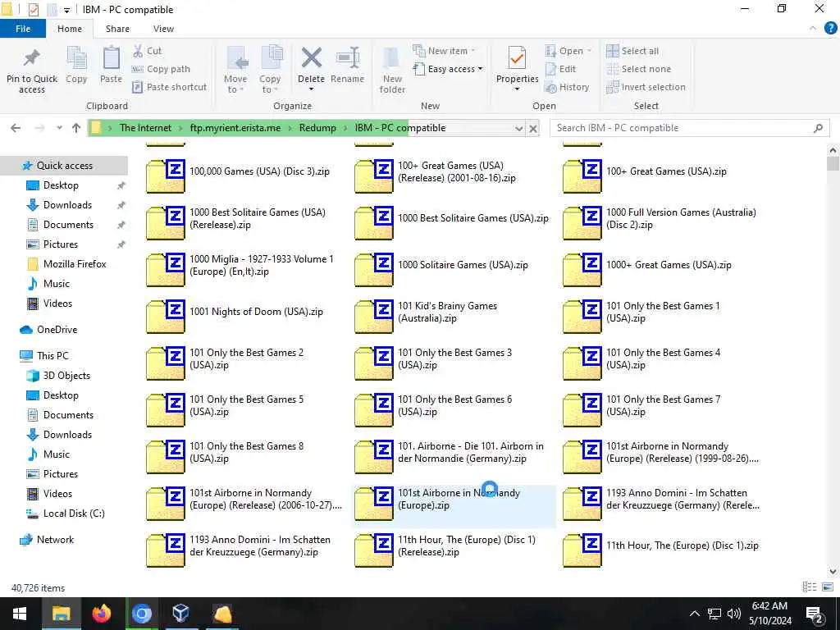840x630 pixels.
Task: Create a New folder
Action: pyautogui.click(x=392, y=70)
